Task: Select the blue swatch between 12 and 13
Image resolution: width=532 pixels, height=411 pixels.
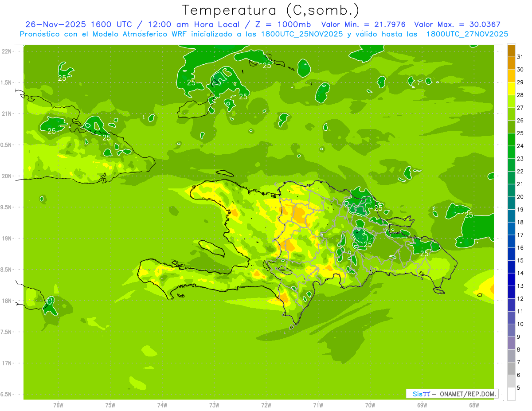Action: (511, 292)
